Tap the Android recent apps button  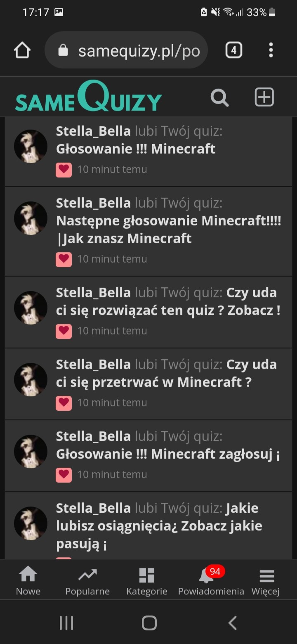(66, 623)
